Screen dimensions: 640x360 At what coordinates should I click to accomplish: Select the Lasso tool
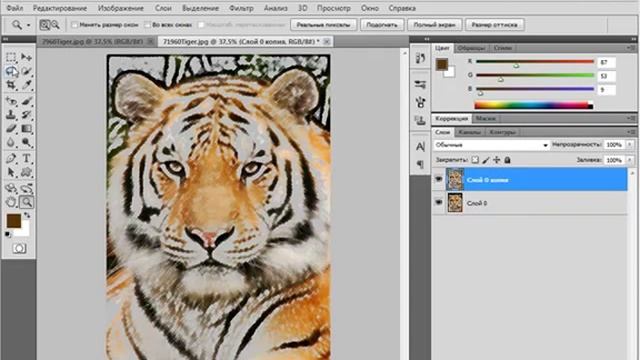pyautogui.click(x=11, y=71)
